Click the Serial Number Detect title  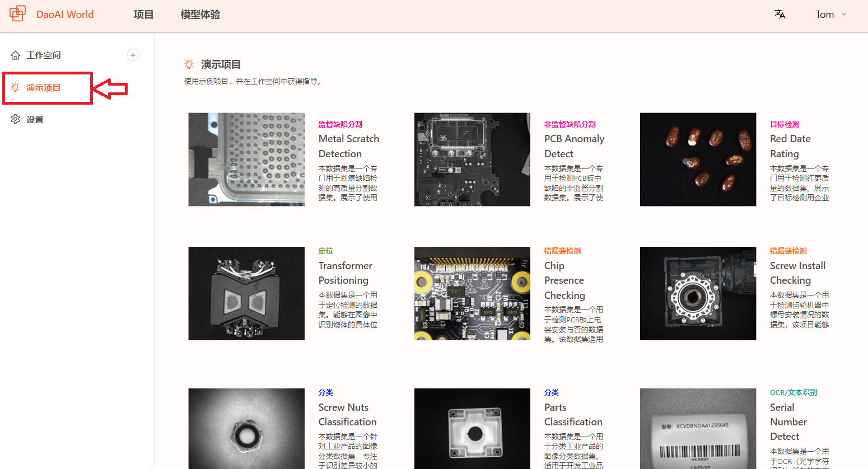pos(788,422)
